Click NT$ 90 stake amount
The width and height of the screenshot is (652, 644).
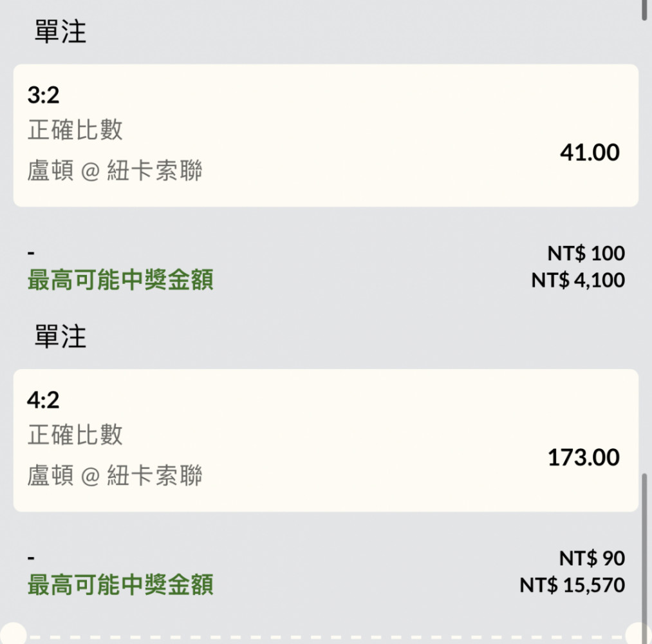tap(591, 558)
